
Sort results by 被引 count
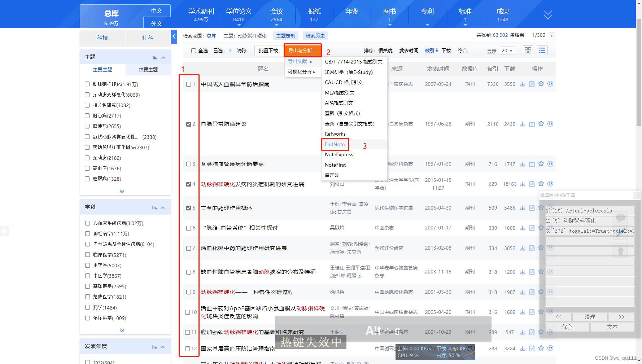coord(431,51)
